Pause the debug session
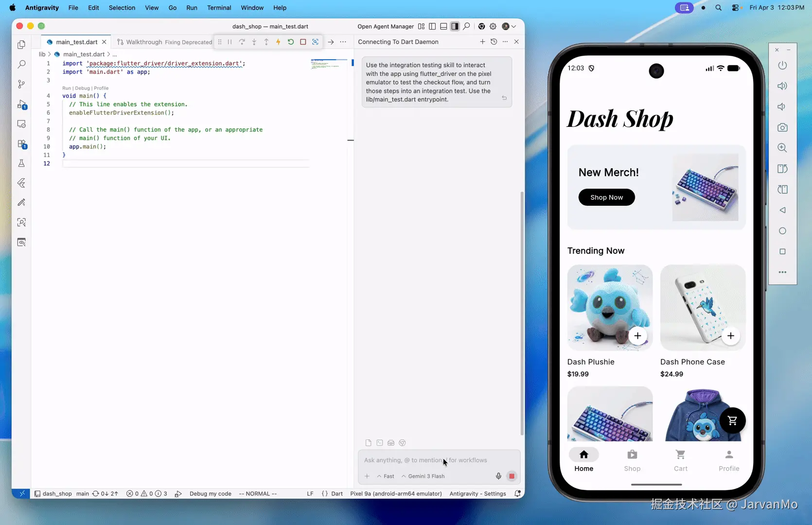The width and height of the screenshot is (812, 525). point(230,42)
